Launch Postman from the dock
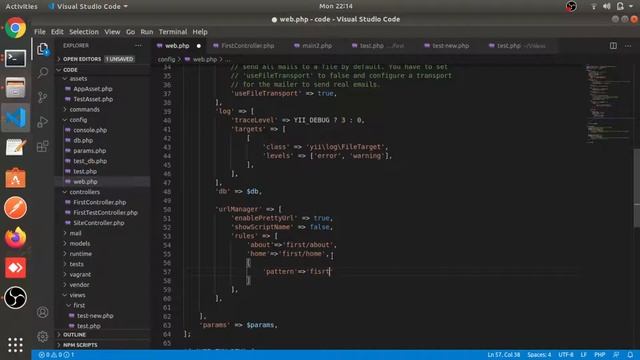The image size is (640, 360). [x=16, y=208]
